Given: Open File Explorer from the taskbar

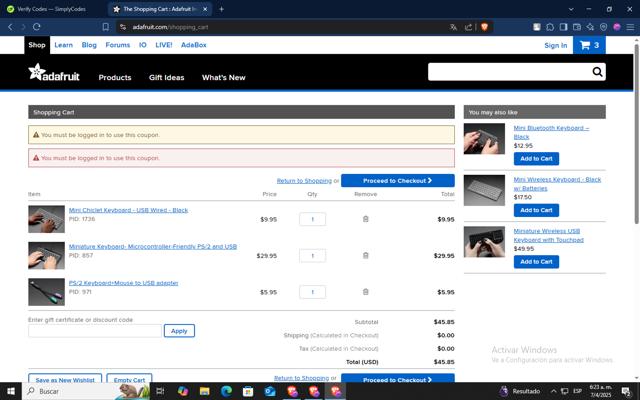Looking at the screenshot, I should click(204, 391).
